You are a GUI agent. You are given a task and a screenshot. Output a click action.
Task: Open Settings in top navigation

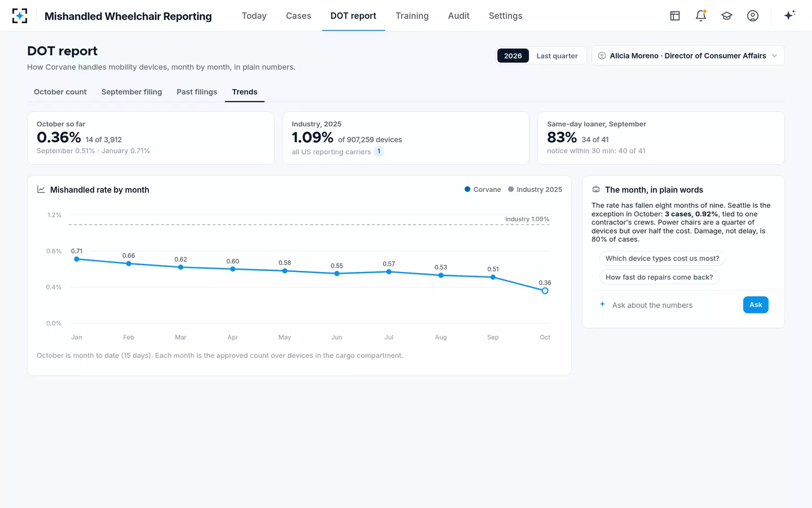pos(506,16)
